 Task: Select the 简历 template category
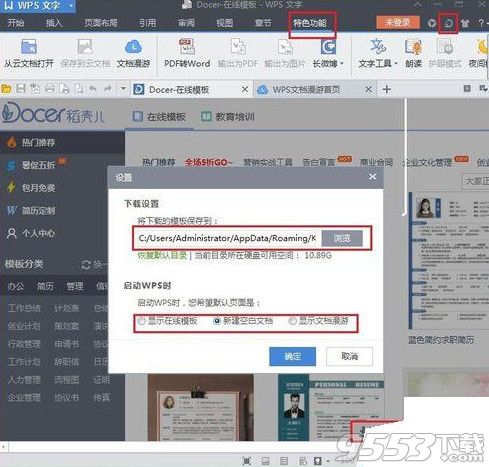(x=45, y=286)
